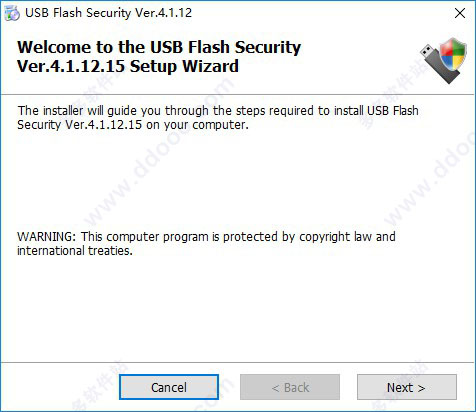Click the grayed-out Back button
476x412 pixels.
click(x=290, y=387)
